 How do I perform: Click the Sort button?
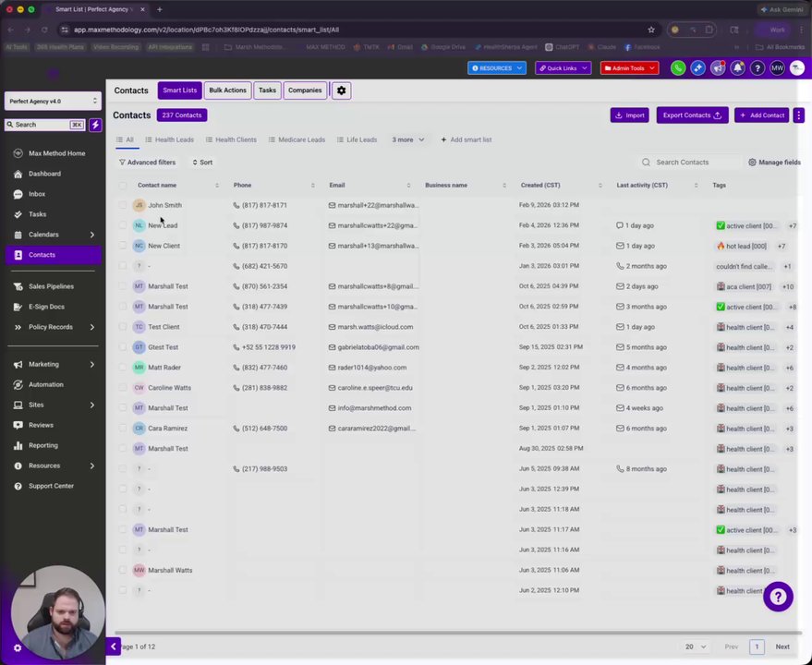pyautogui.click(x=202, y=163)
